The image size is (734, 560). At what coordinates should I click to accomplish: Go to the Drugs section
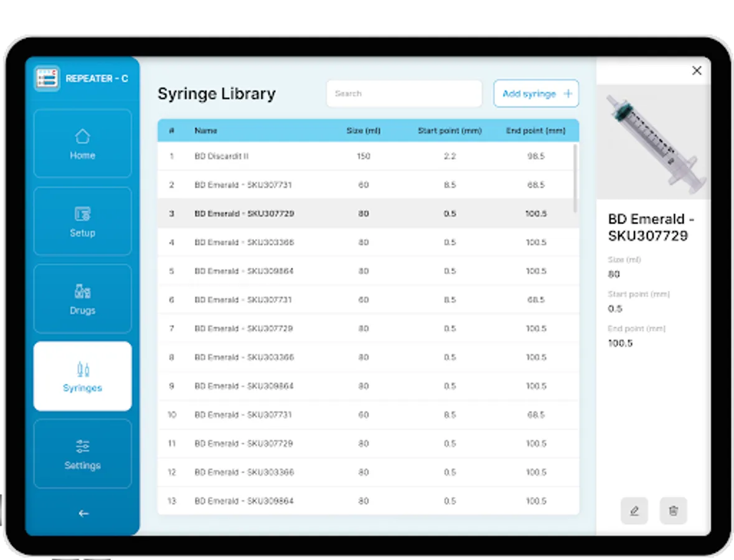coord(82,299)
